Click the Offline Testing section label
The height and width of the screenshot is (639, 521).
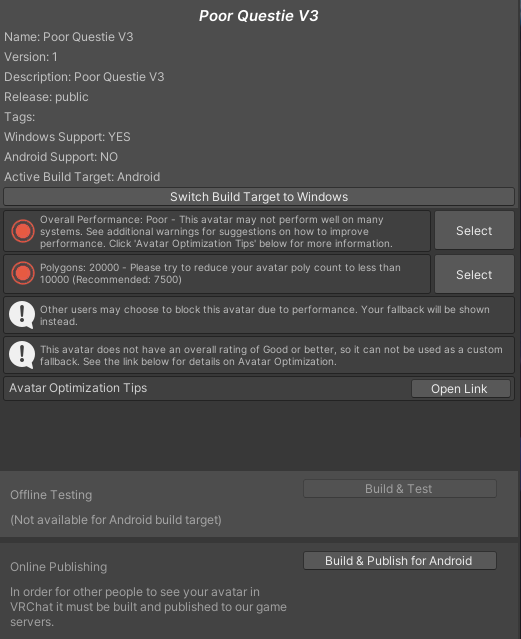click(x=51, y=495)
